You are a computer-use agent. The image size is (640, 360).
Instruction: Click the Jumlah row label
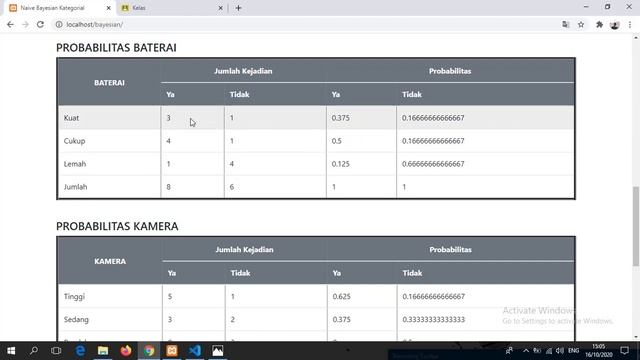point(76,187)
